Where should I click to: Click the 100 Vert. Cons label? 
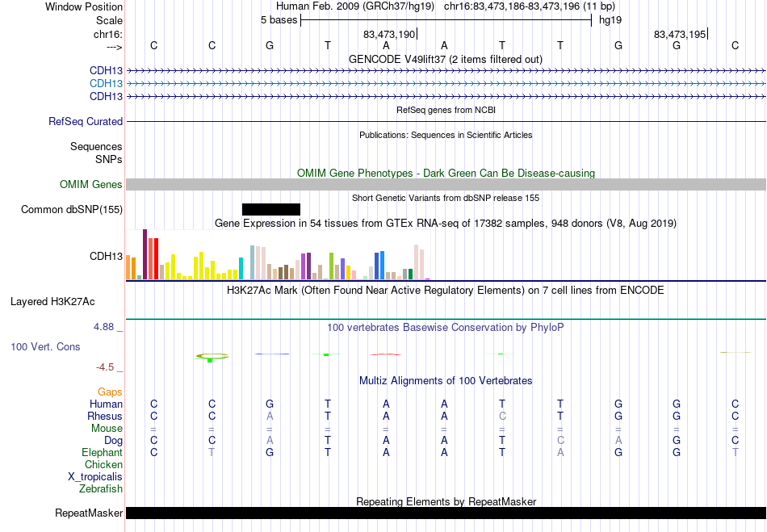point(45,346)
